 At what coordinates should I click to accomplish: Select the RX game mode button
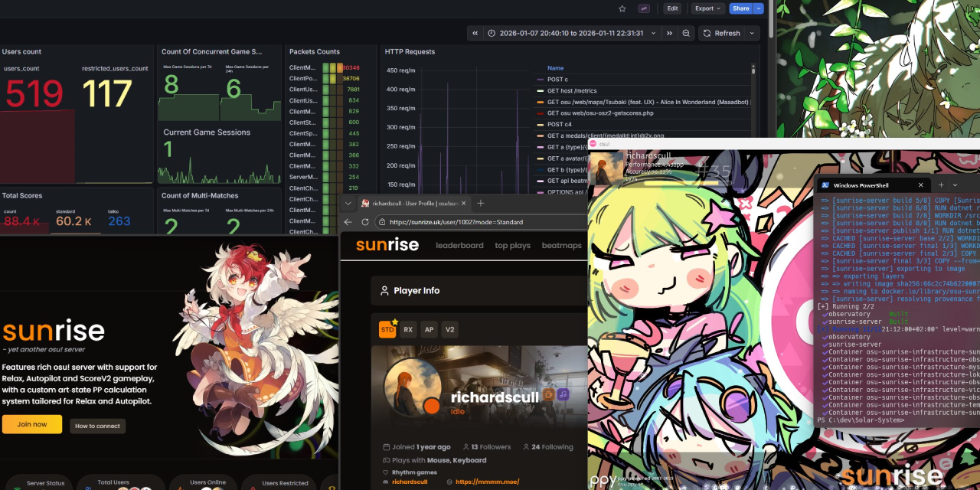[x=408, y=330]
